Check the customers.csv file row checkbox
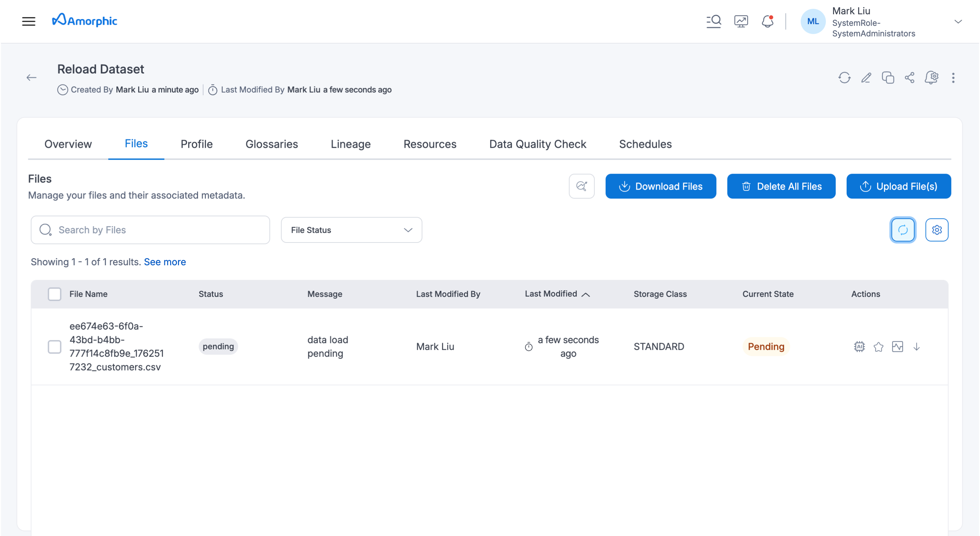This screenshot has height=536, width=980. click(54, 346)
